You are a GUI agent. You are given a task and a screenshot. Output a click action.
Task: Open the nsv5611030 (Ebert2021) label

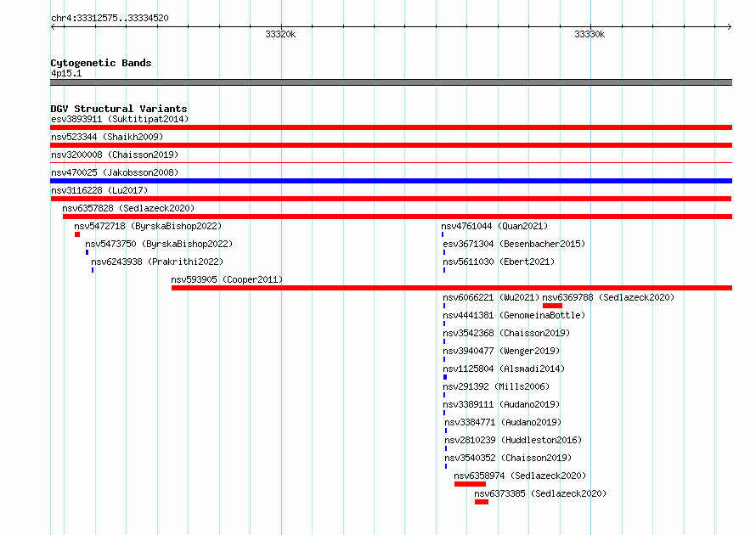tap(499, 262)
